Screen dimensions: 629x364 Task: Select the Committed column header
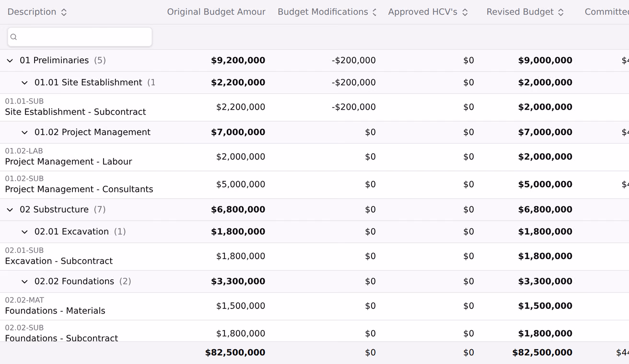click(606, 12)
